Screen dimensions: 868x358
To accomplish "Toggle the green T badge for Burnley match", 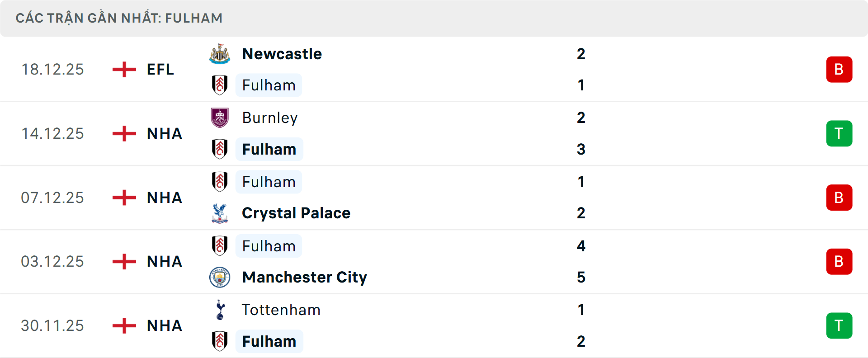I will (x=839, y=133).
